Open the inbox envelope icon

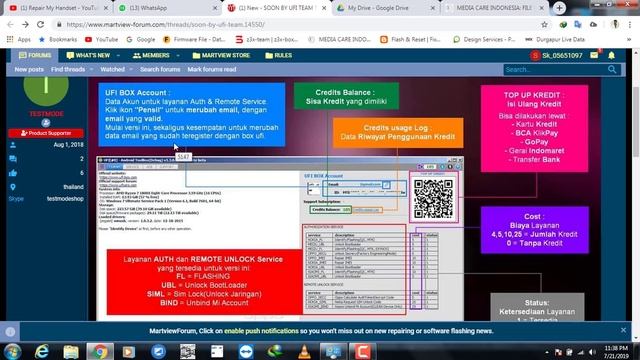[x=594, y=55]
